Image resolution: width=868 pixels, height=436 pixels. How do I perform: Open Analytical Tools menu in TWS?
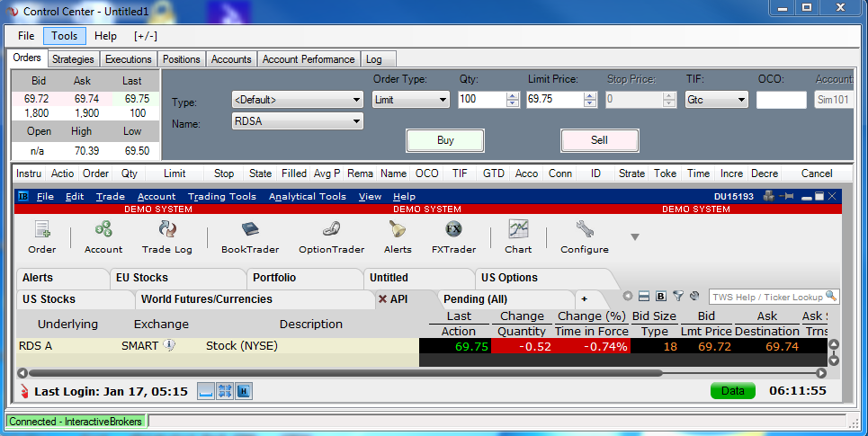tap(308, 196)
